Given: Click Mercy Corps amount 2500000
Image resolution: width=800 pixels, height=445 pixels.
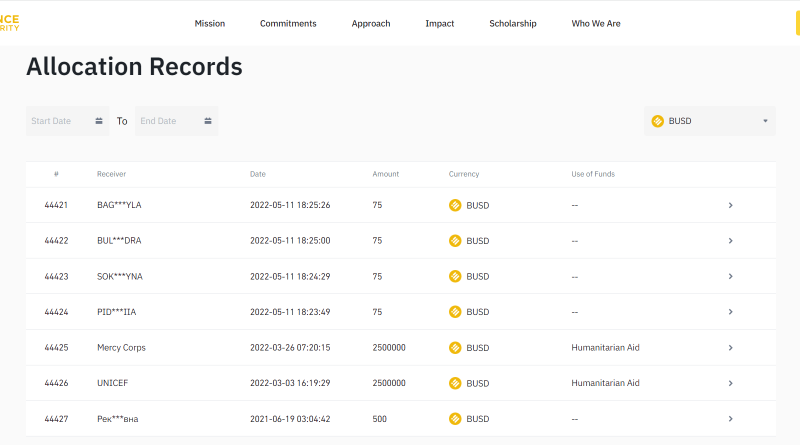Looking at the screenshot, I should pos(389,348).
